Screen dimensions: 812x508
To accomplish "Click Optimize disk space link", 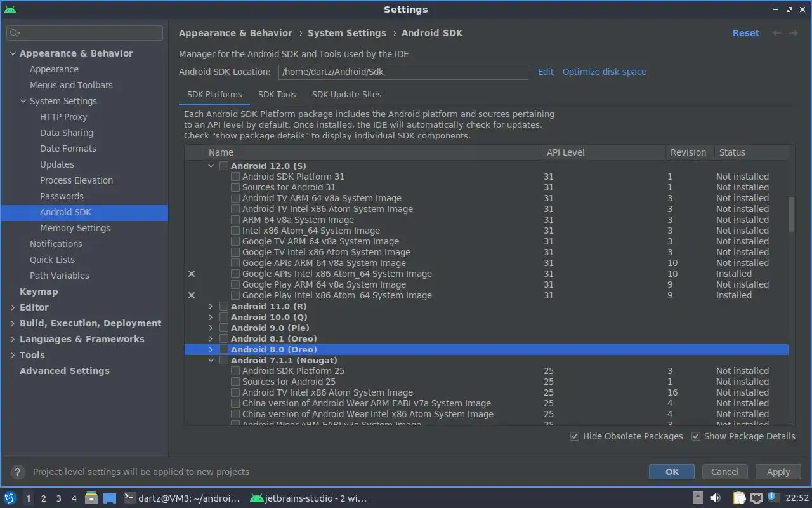I will click(x=604, y=72).
